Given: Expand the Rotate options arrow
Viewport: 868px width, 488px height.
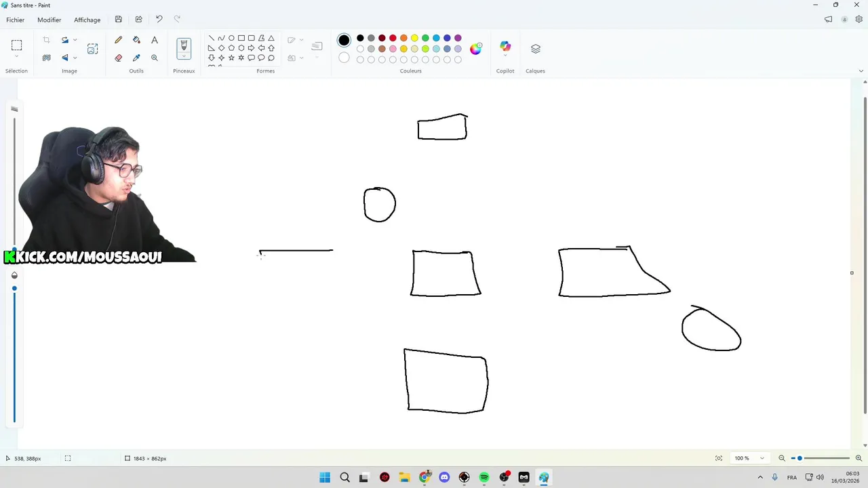Looking at the screenshot, I should click(75, 41).
